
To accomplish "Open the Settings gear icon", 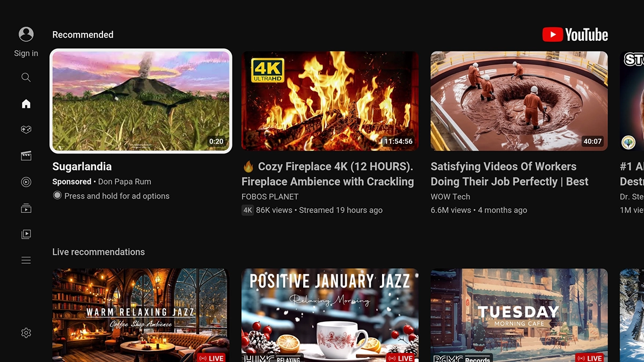I will coord(26,333).
